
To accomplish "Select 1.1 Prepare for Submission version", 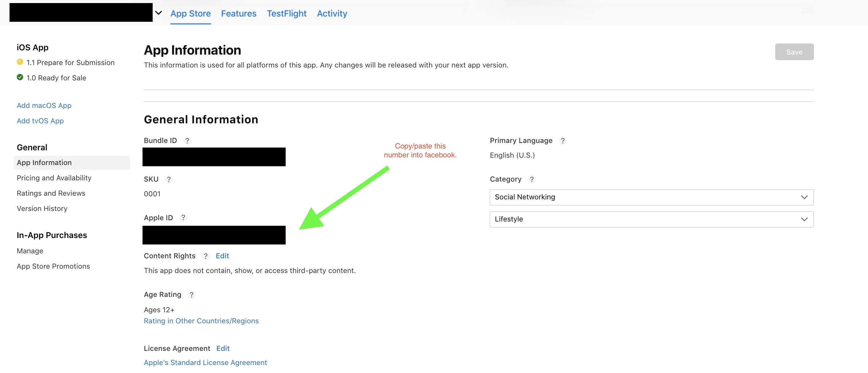I will click(70, 63).
